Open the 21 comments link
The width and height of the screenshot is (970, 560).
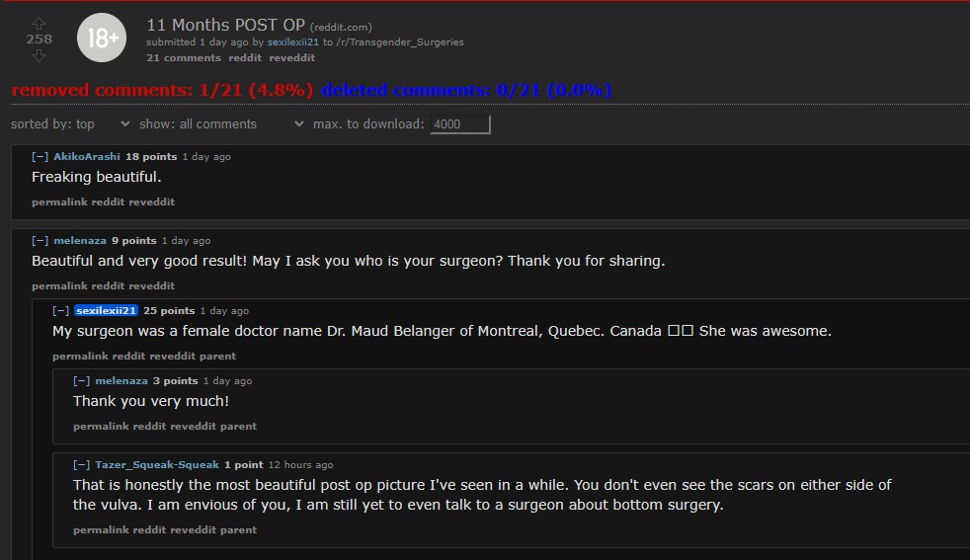coord(184,57)
